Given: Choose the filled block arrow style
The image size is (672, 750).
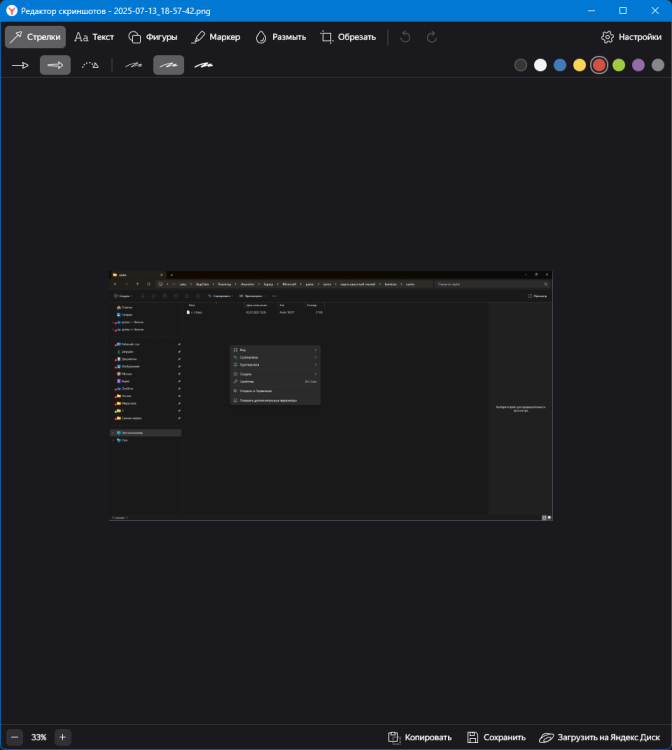Looking at the screenshot, I should tap(55, 65).
